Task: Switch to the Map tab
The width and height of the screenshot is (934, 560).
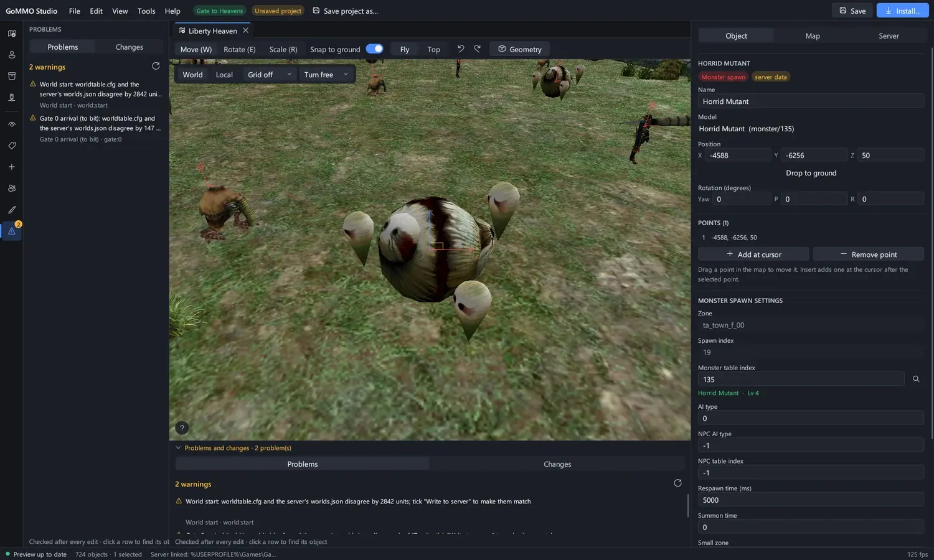Action: 813,35
